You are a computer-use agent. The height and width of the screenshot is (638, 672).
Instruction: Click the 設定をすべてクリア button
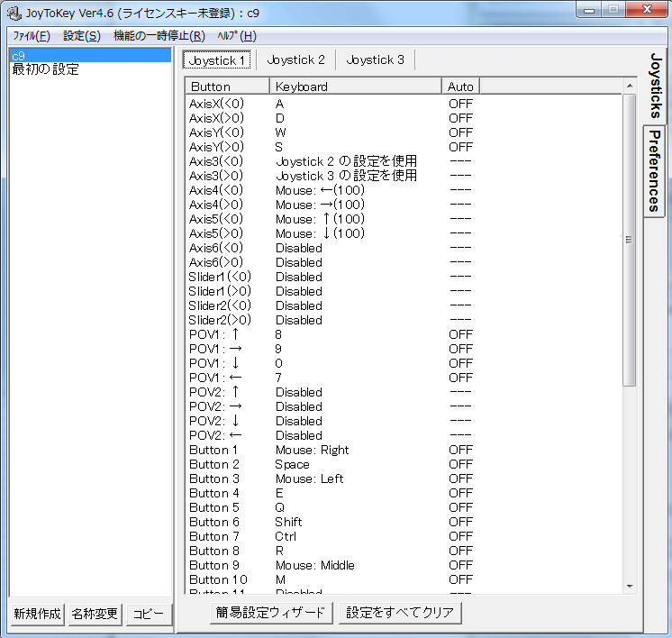pyautogui.click(x=400, y=612)
